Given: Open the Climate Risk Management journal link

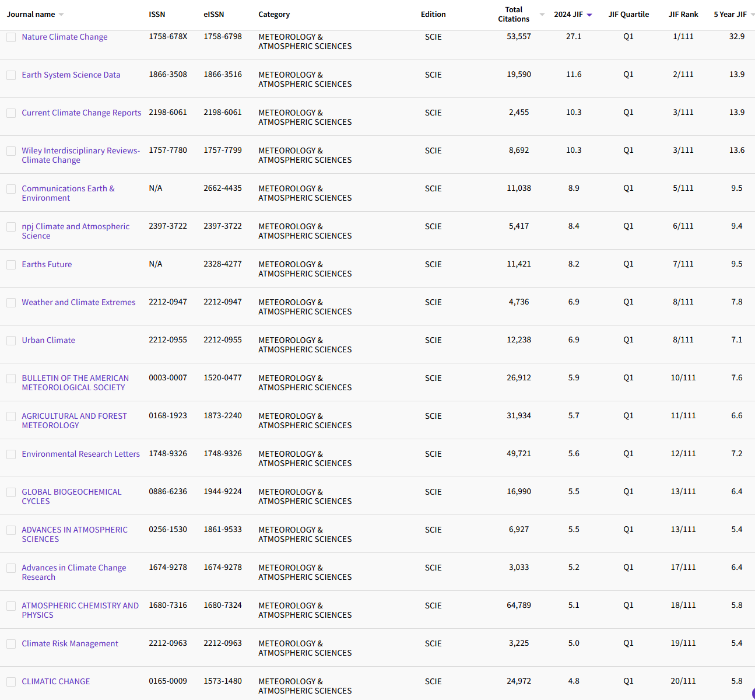Looking at the screenshot, I should (70, 643).
